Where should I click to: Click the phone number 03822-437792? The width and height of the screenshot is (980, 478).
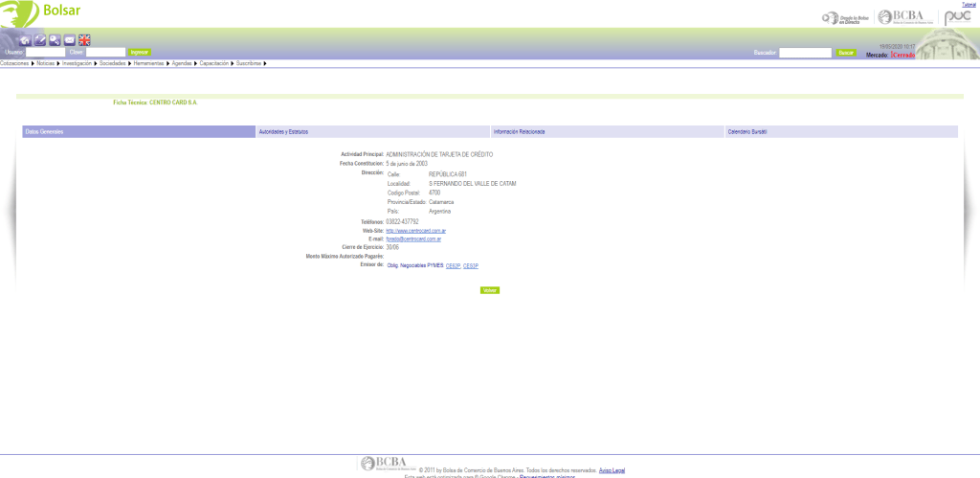[x=403, y=221]
